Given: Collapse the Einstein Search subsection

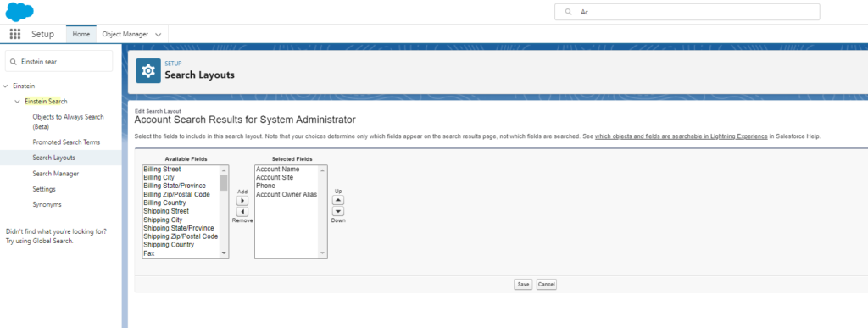Looking at the screenshot, I should coord(18,102).
